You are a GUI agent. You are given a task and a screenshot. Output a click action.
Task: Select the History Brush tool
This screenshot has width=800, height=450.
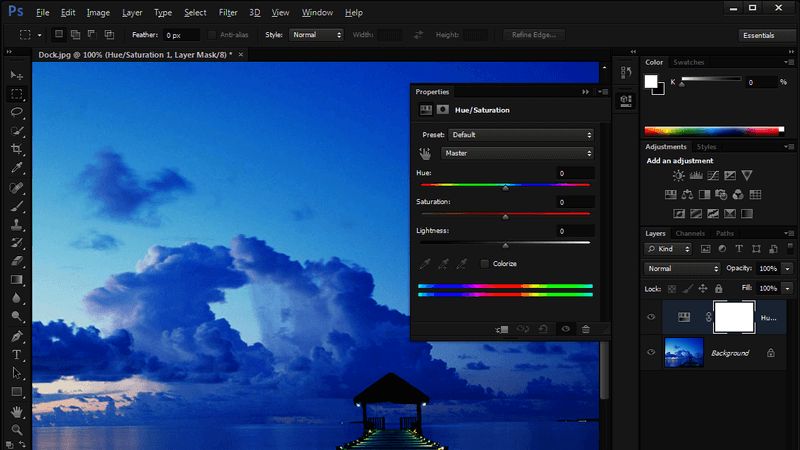16,243
